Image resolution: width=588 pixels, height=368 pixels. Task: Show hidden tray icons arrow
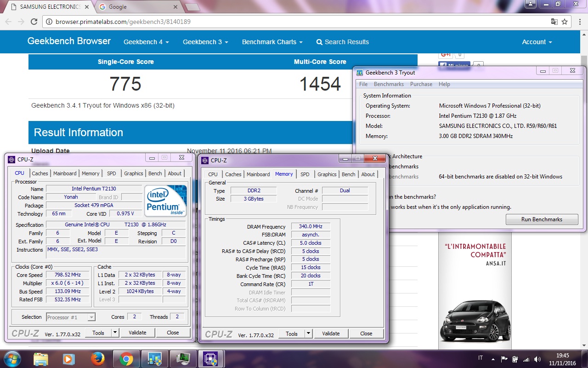coord(493,359)
